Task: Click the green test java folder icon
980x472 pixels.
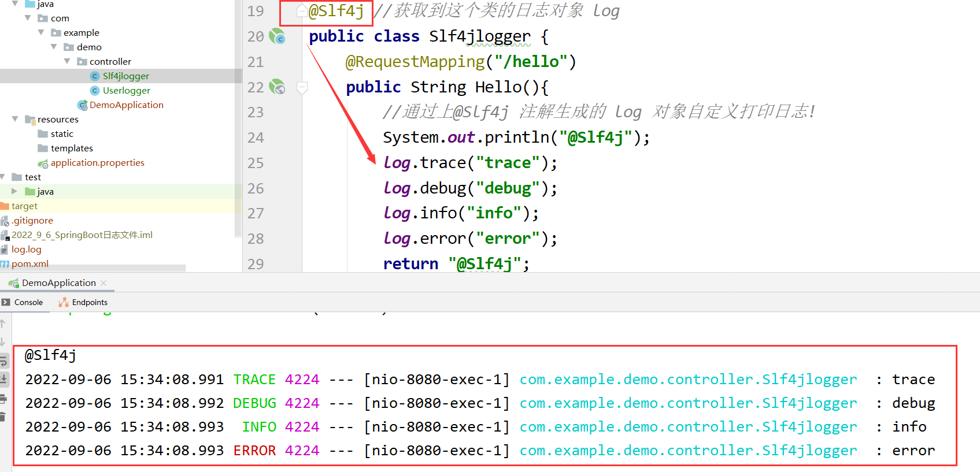Action: click(x=30, y=192)
